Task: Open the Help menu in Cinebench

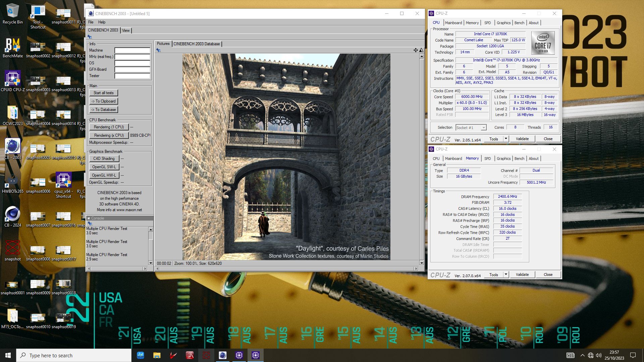Action: click(102, 22)
